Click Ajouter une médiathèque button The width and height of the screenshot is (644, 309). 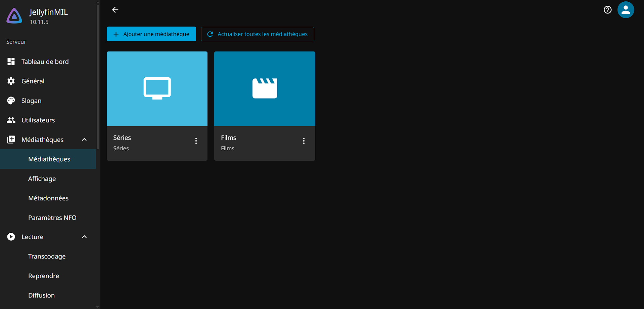pyautogui.click(x=151, y=34)
